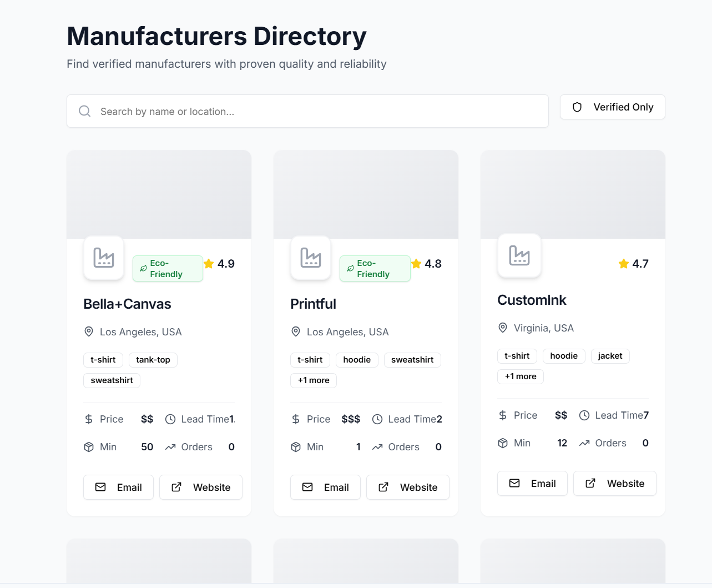Click the envelope icon in CustomInk's Email button
The image size is (712, 588).
click(x=515, y=483)
